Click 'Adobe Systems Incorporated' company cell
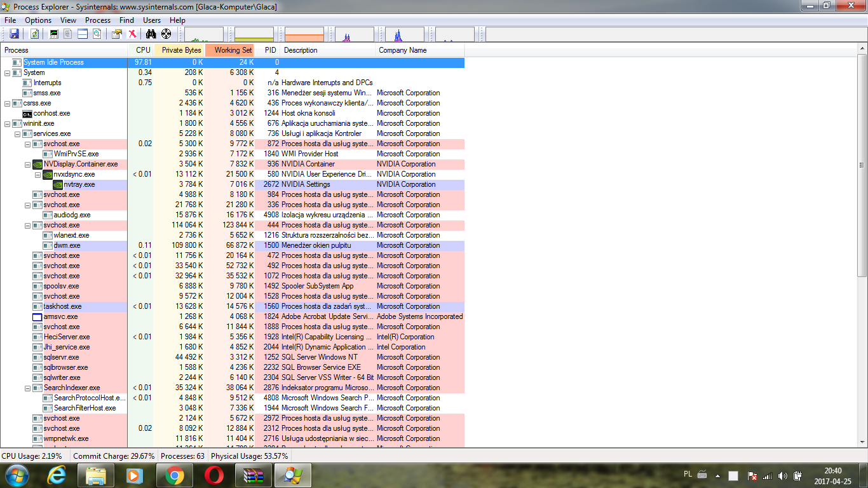 (x=419, y=316)
